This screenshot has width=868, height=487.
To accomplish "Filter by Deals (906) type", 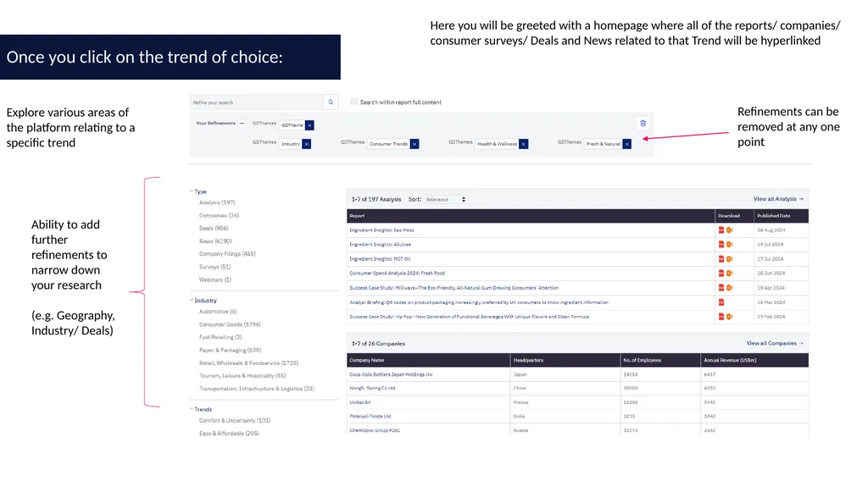I will 214,228.
